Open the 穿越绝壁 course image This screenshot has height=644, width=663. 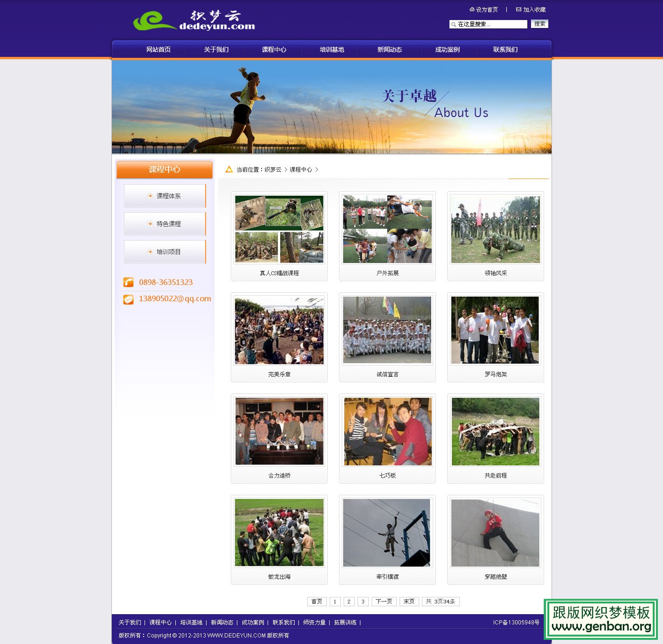click(495, 533)
